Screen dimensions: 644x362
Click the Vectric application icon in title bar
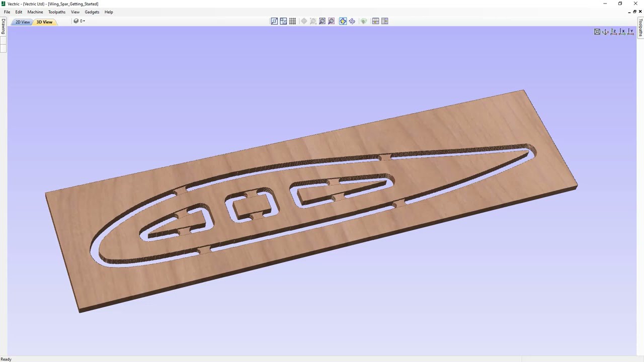4,4
